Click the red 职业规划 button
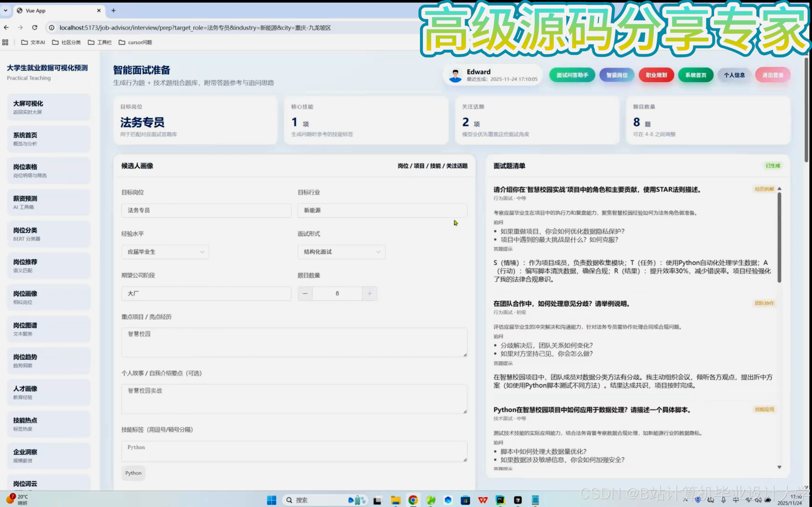Viewport: 812px width, 507px height. pyautogui.click(x=656, y=75)
